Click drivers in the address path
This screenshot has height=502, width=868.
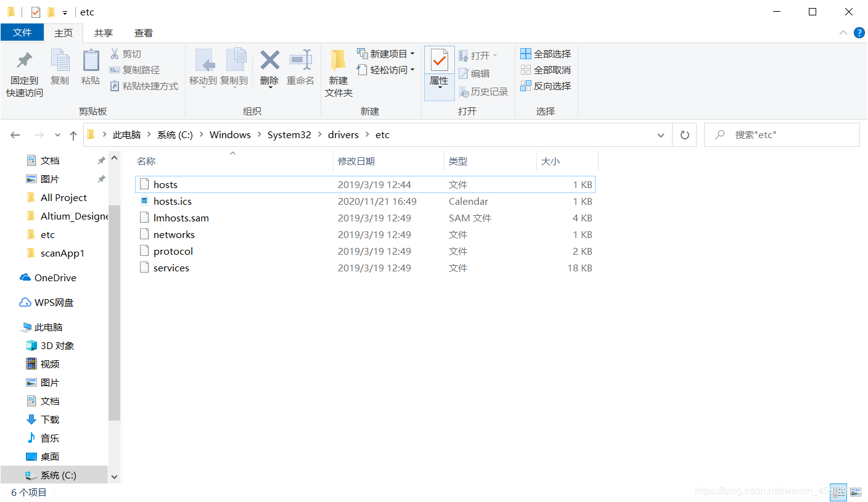point(343,135)
